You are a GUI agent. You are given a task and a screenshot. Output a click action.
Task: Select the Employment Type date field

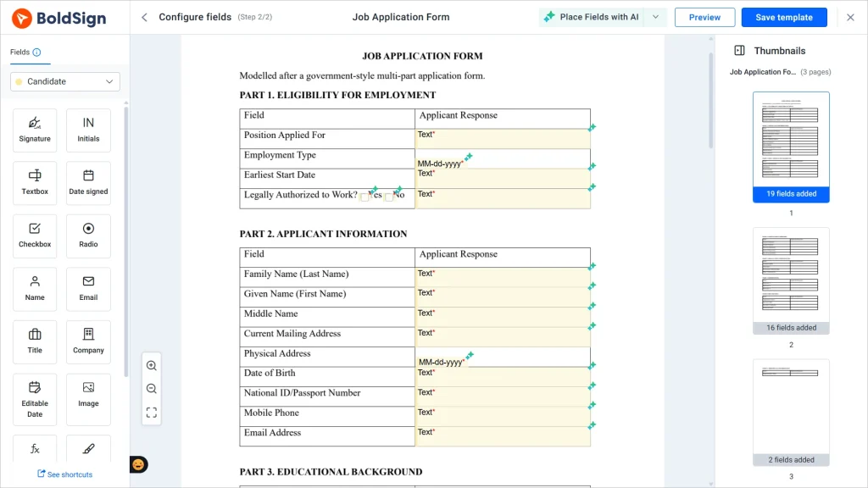click(441, 164)
